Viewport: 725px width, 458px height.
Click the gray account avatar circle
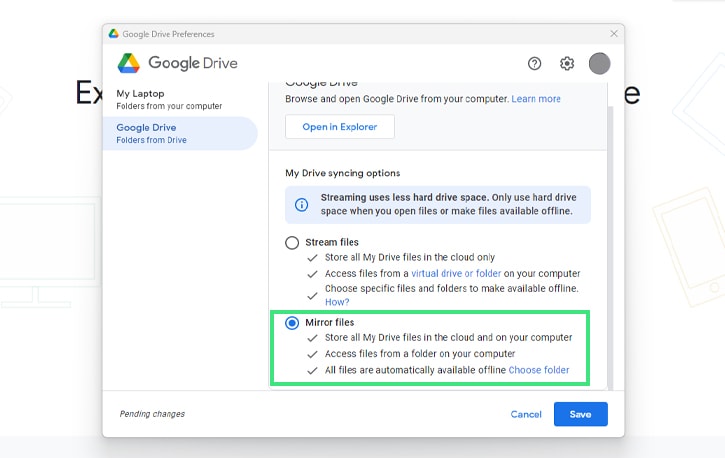click(x=599, y=63)
